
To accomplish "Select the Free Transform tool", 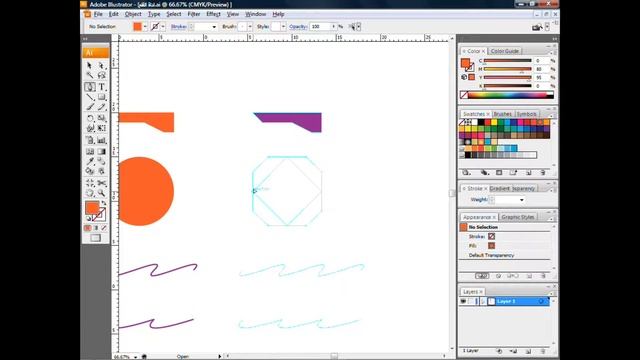I will point(102,128).
